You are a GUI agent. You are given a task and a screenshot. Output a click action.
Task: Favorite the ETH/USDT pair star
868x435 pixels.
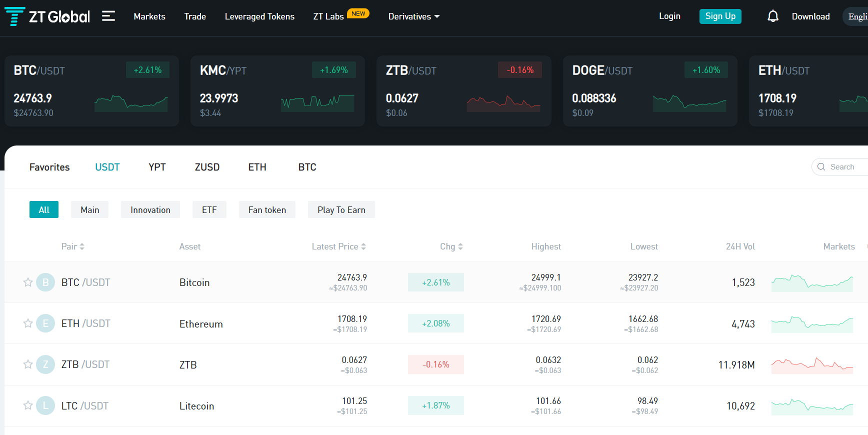[x=28, y=323]
